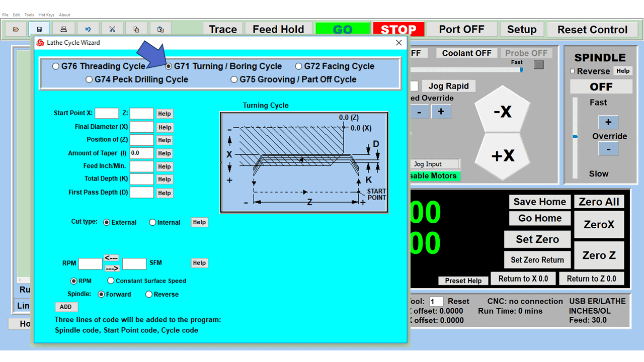Decrease spindle override with - button

[608, 149]
